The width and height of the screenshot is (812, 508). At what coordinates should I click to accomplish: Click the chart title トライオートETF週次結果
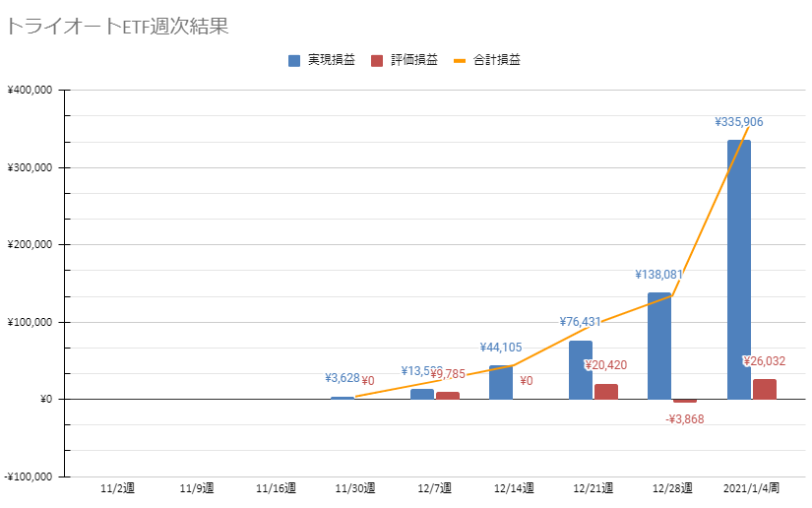[x=117, y=26]
